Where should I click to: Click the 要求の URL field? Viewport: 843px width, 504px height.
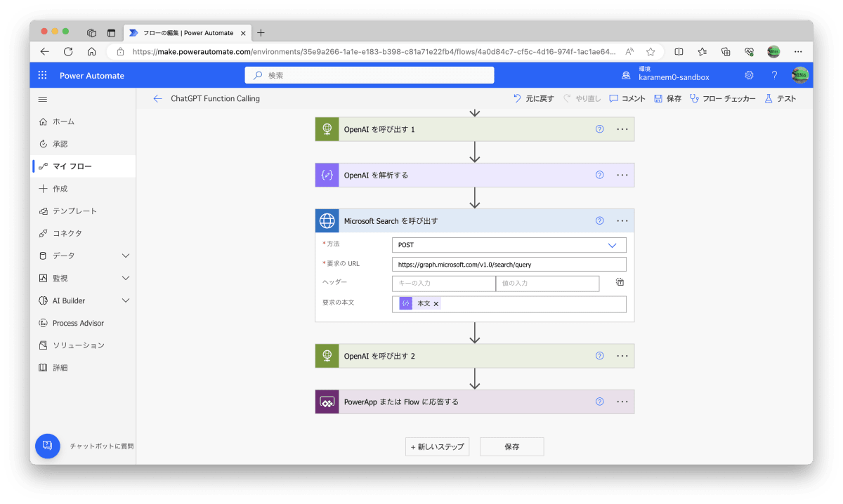tap(509, 265)
